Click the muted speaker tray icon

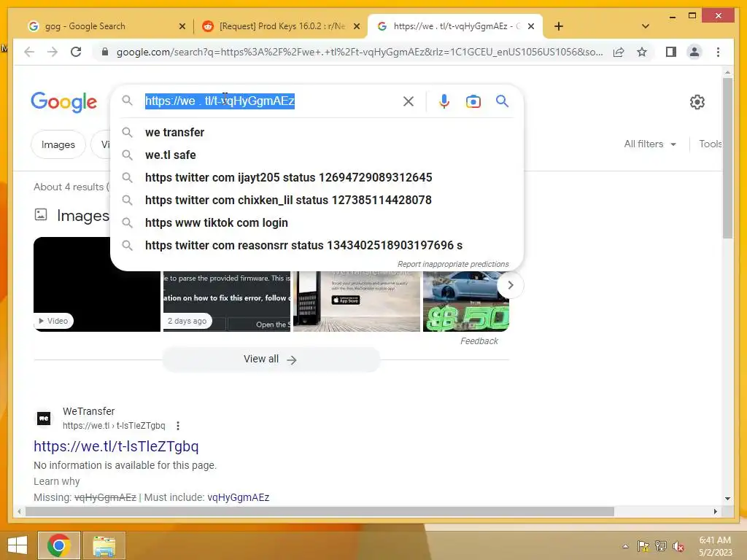coord(678,546)
